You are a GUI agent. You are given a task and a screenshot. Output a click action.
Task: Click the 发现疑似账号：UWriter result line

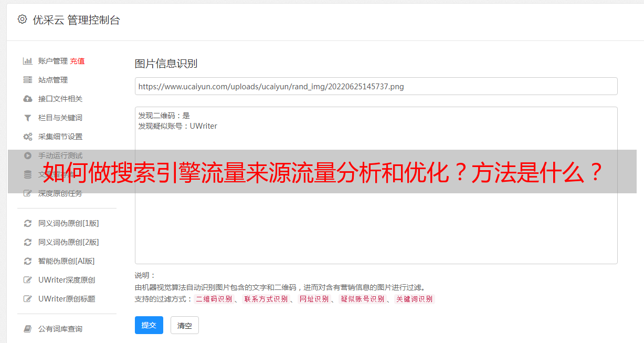178,126
